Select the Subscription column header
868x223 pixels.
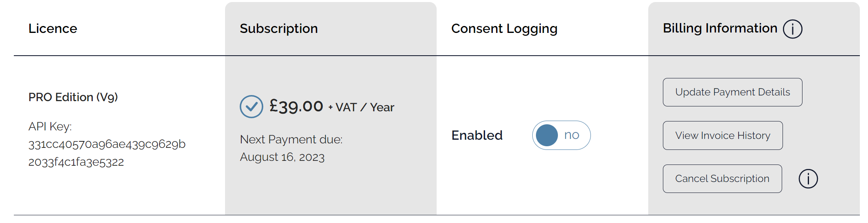[278, 29]
